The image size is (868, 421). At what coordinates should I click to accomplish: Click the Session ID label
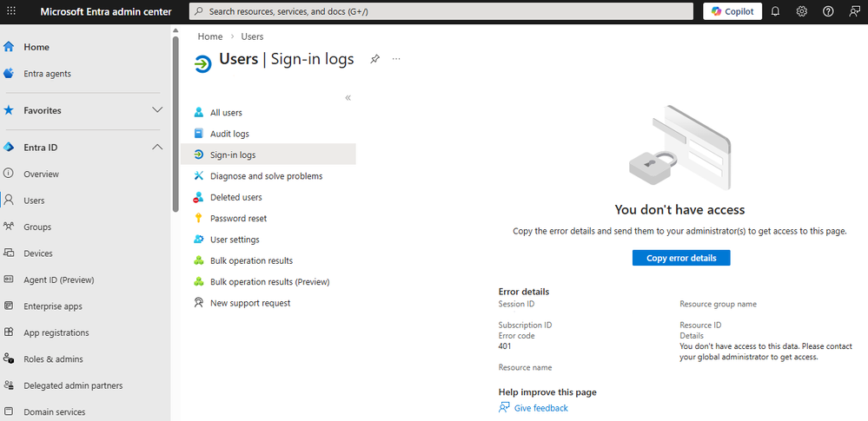516,305
